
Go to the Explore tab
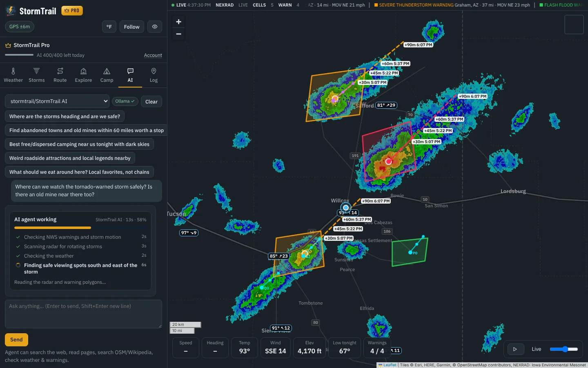coord(83,75)
